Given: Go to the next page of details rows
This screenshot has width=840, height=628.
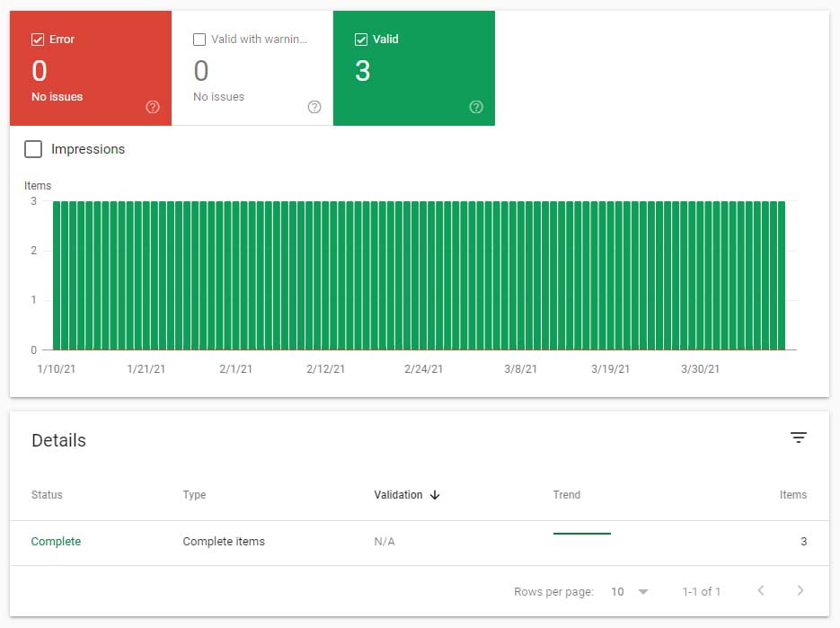Looking at the screenshot, I should (800, 591).
